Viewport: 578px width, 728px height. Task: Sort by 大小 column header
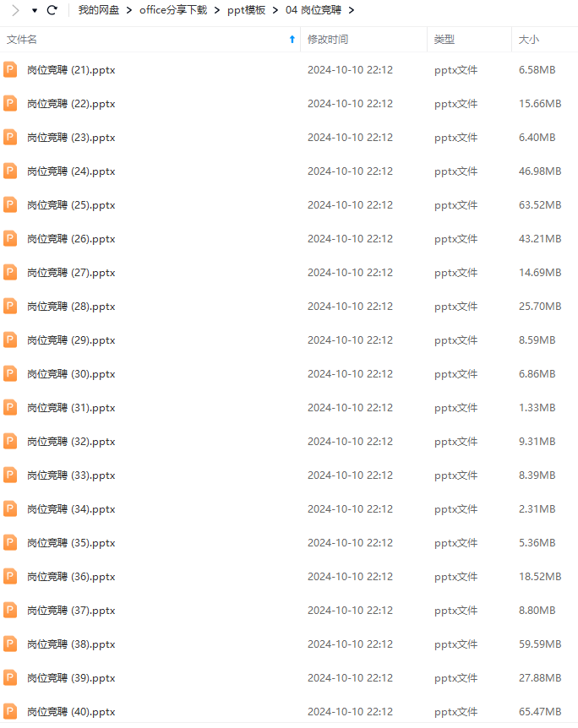pos(529,40)
